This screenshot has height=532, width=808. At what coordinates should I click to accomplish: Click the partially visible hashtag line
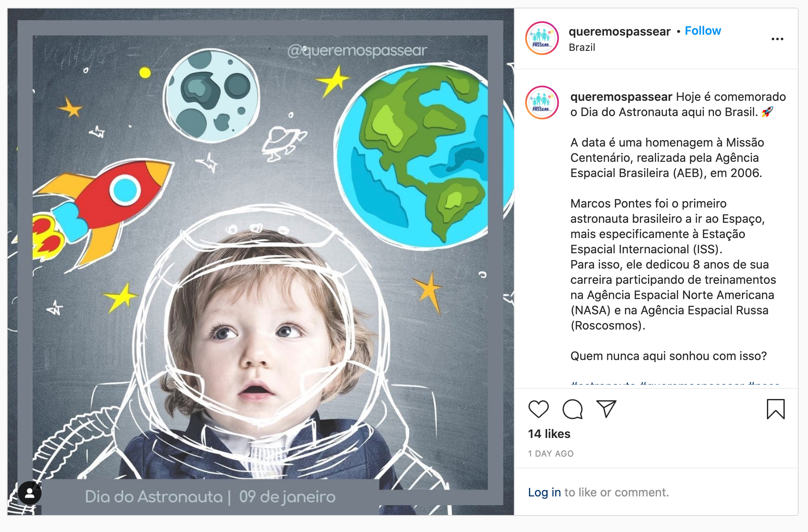tap(675, 383)
